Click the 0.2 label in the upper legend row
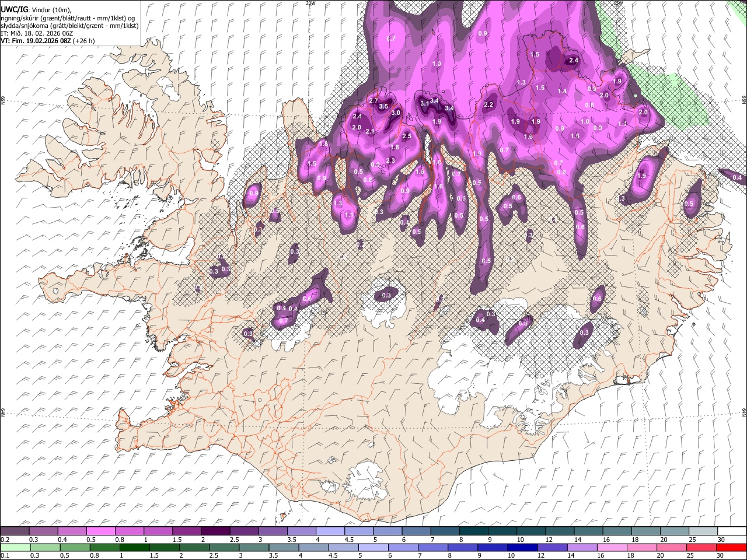747x560 pixels. pos(5,540)
